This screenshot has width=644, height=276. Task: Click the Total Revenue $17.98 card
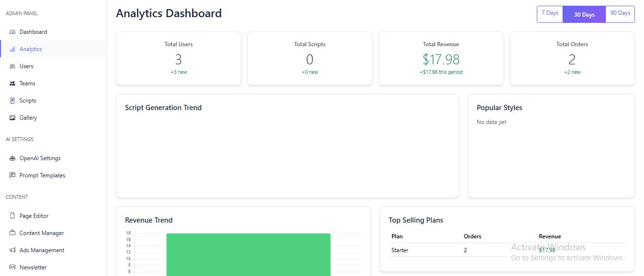(441, 59)
